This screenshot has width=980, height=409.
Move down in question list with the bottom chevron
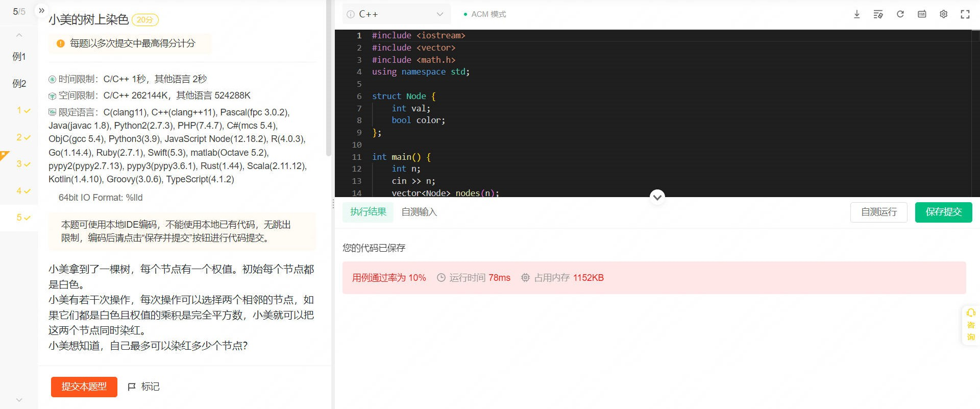coord(19,400)
